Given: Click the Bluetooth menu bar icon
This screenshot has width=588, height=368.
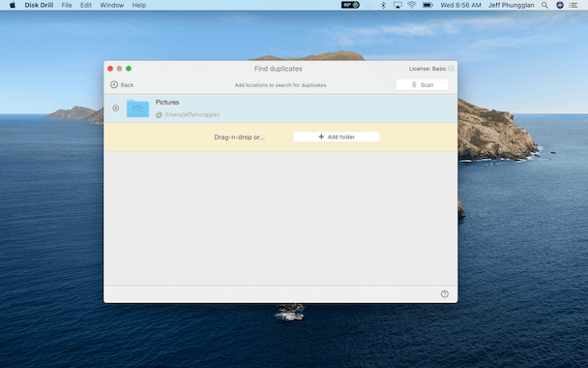Looking at the screenshot, I should [x=383, y=5].
